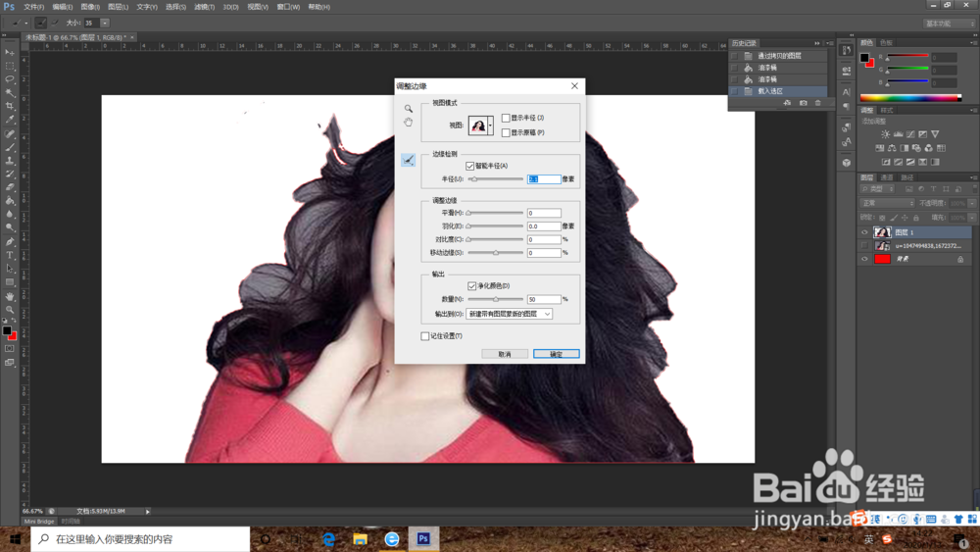980x552 pixels.
Task: Collapse the History panel with double arrows
Action: 817,43
